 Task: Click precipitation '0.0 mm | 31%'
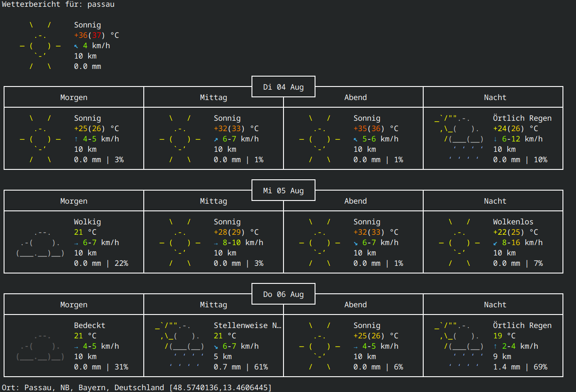pos(101,367)
